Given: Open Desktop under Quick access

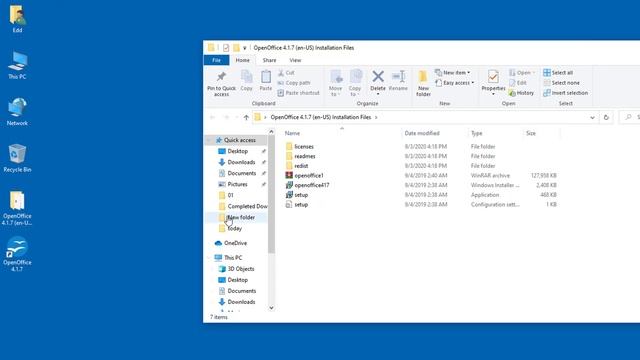Looking at the screenshot, I should pos(238,151).
